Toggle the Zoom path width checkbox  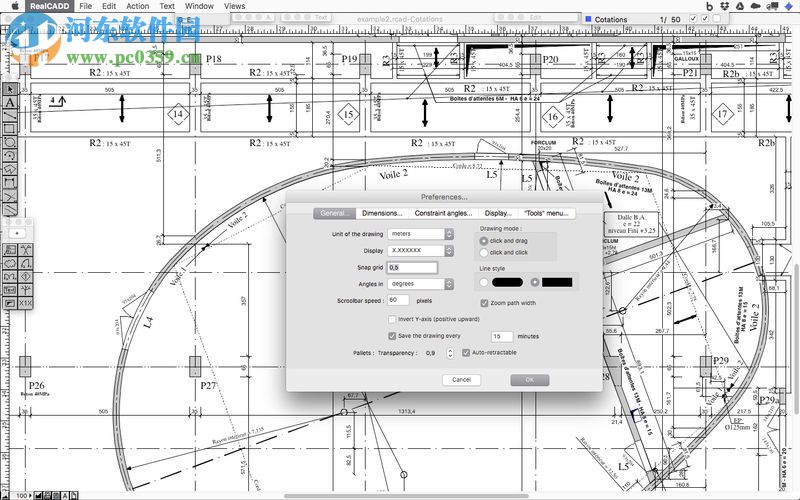[x=485, y=303]
